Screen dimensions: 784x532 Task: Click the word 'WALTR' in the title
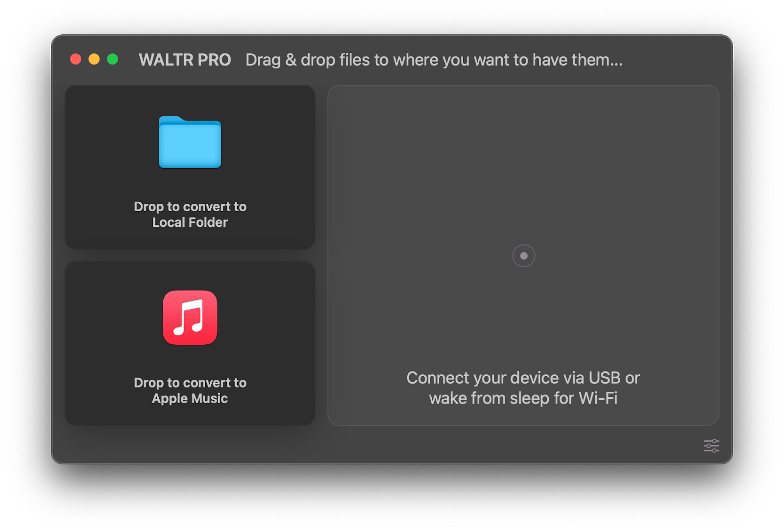166,60
